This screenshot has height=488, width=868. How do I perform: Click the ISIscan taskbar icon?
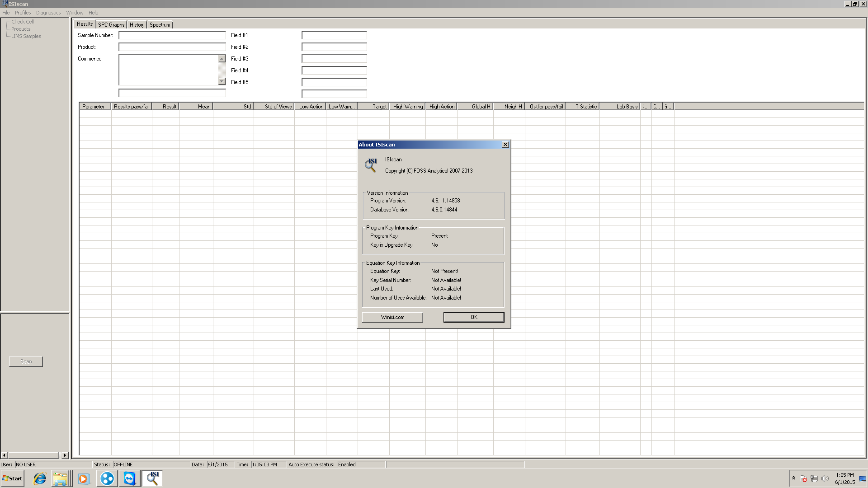click(152, 478)
